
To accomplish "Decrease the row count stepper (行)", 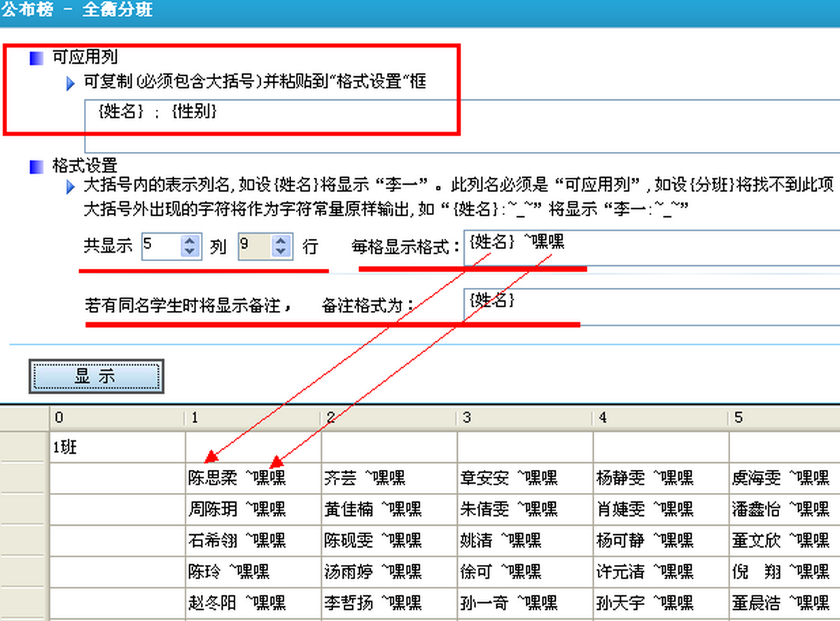I will click(x=281, y=252).
